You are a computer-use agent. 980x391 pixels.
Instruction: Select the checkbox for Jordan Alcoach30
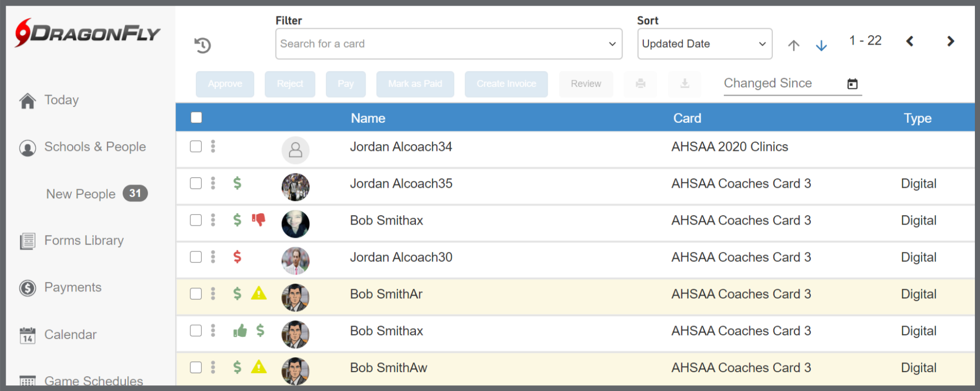[x=196, y=257]
